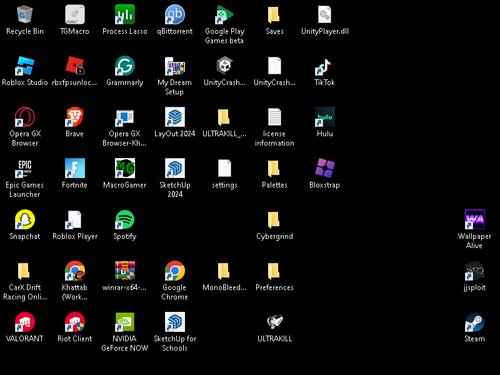The width and height of the screenshot is (500, 375).
Task: Launch SketchUp 2024
Action: click(175, 169)
